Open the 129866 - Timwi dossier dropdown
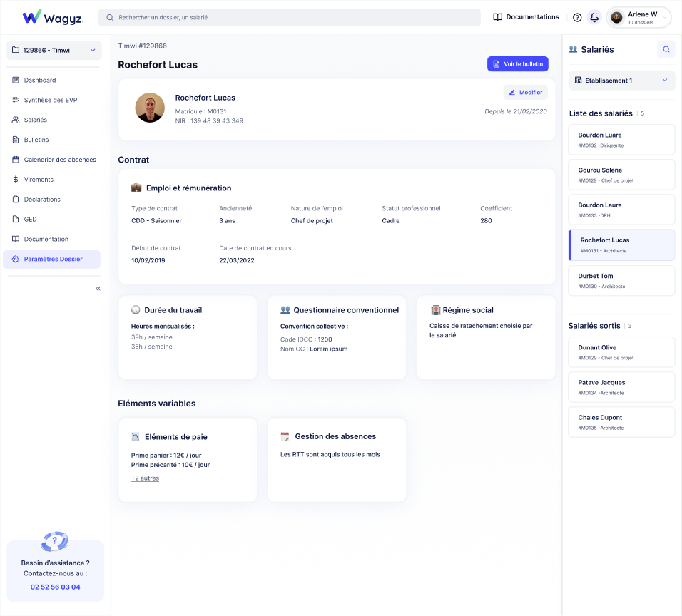 (54, 51)
